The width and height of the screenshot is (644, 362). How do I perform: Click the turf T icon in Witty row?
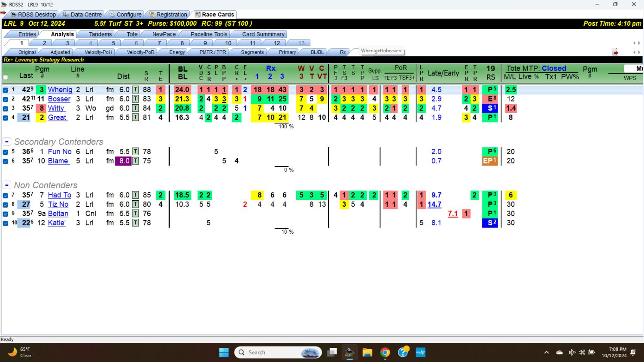[x=135, y=108]
